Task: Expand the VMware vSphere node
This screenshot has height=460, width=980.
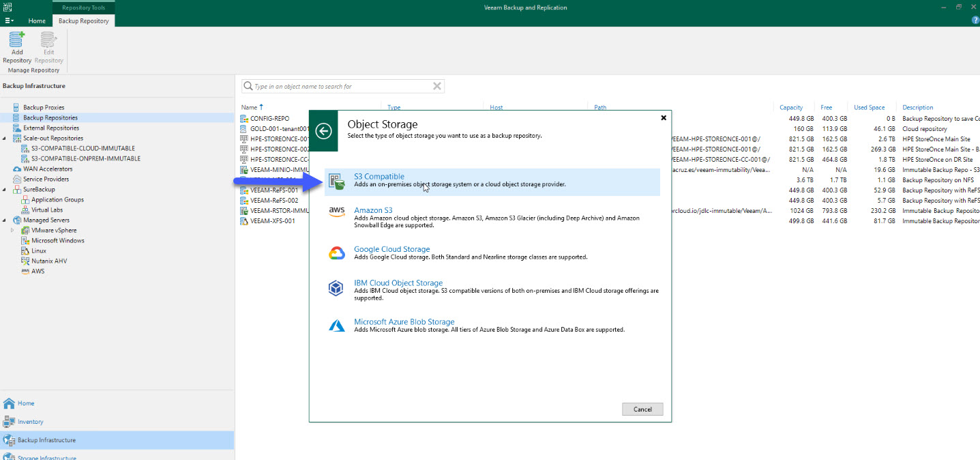Action: [13, 230]
